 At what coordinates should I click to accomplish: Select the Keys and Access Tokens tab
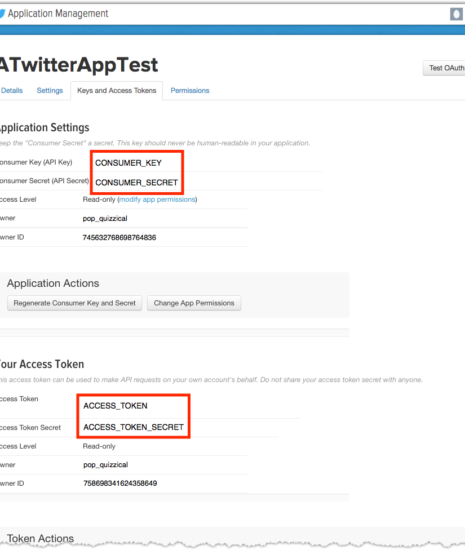[117, 90]
